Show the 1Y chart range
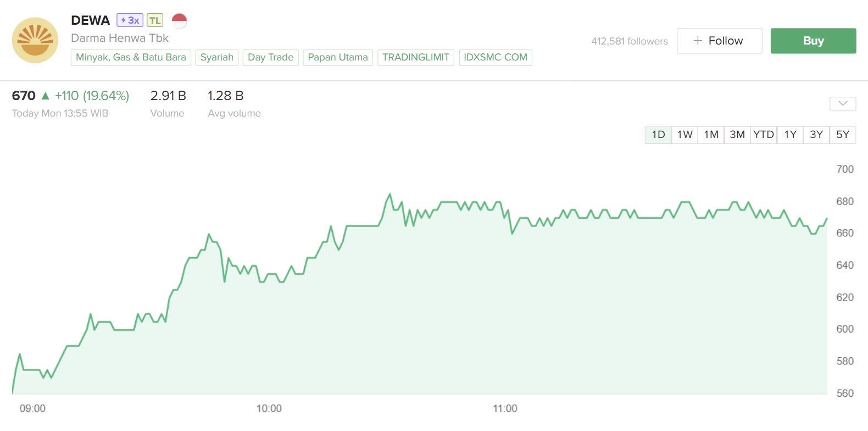The height and width of the screenshot is (431, 868). point(790,135)
